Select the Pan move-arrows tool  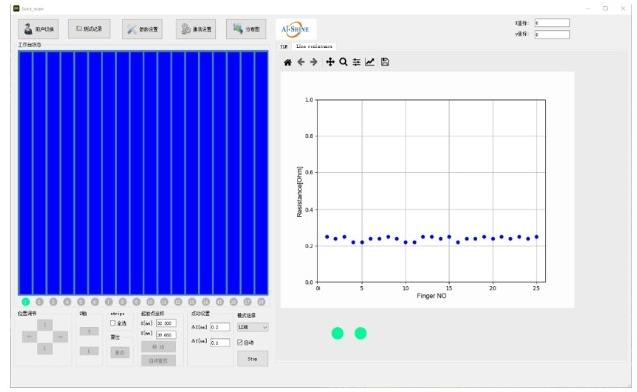pos(330,62)
